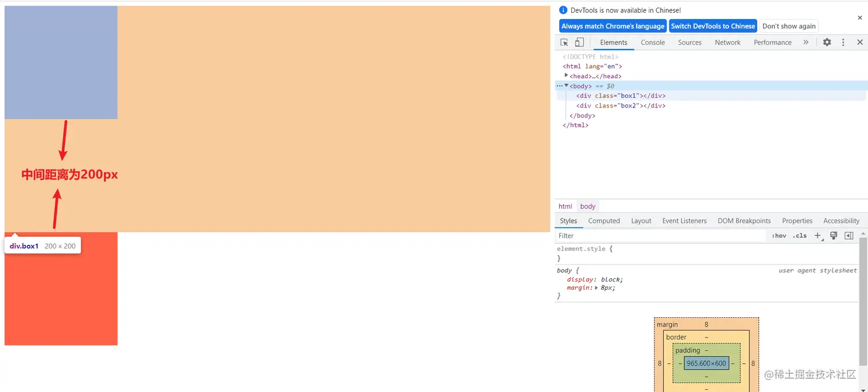Click the body selector text in styles

click(x=564, y=270)
